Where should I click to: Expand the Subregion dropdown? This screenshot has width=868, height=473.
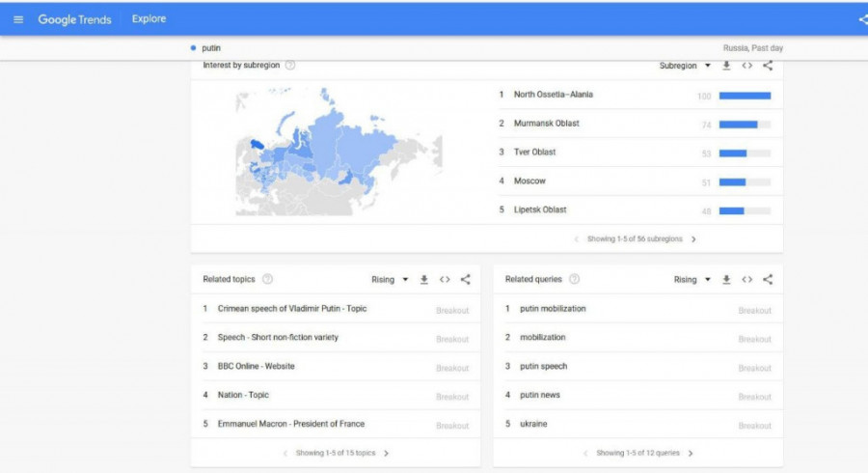point(684,66)
